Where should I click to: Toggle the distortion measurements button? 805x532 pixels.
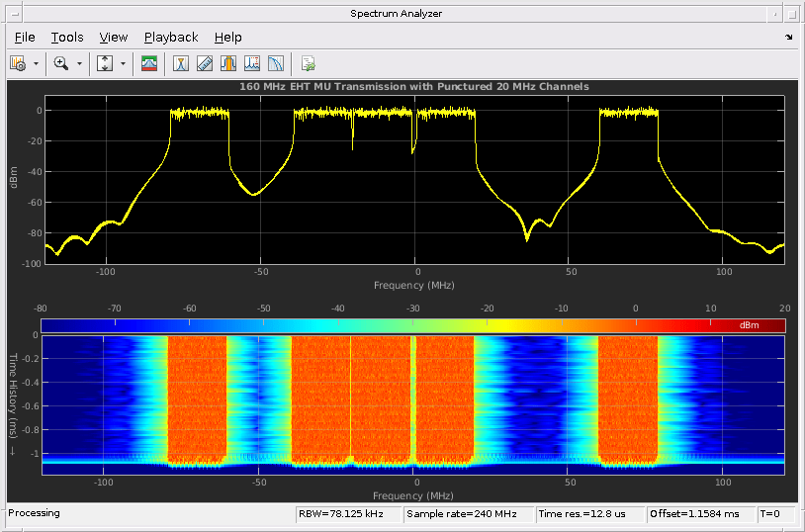pos(251,63)
